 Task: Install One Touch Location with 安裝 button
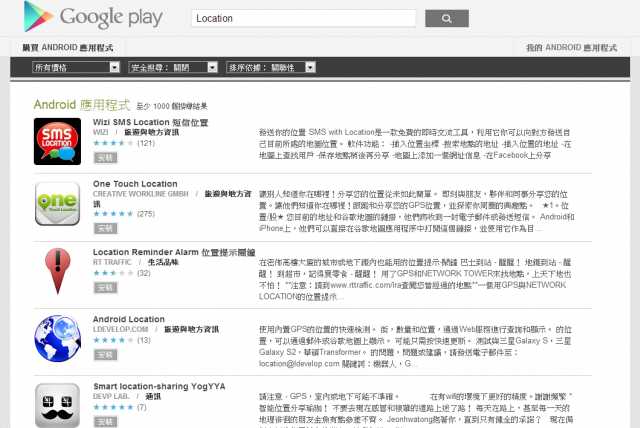pyautogui.click(x=106, y=228)
